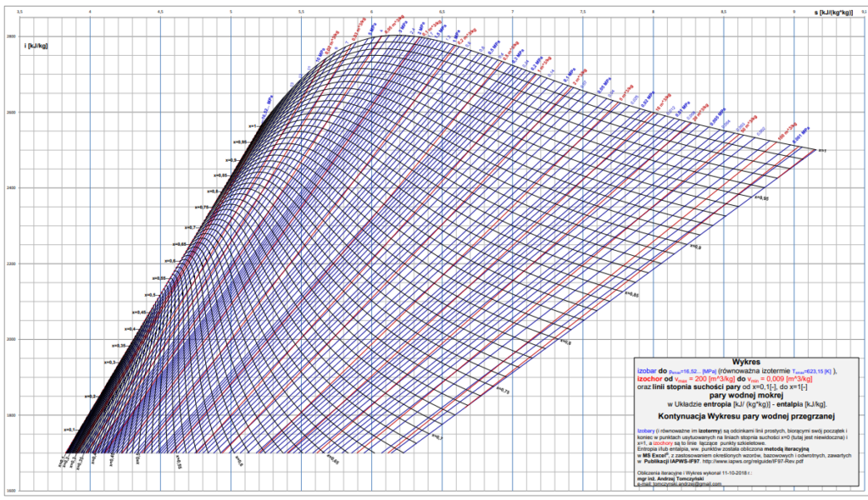Image resolution: width=868 pixels, height=500 pixels.
Task: Click the 1800 tick on enthalpy axis
Action: click(11, 415)
